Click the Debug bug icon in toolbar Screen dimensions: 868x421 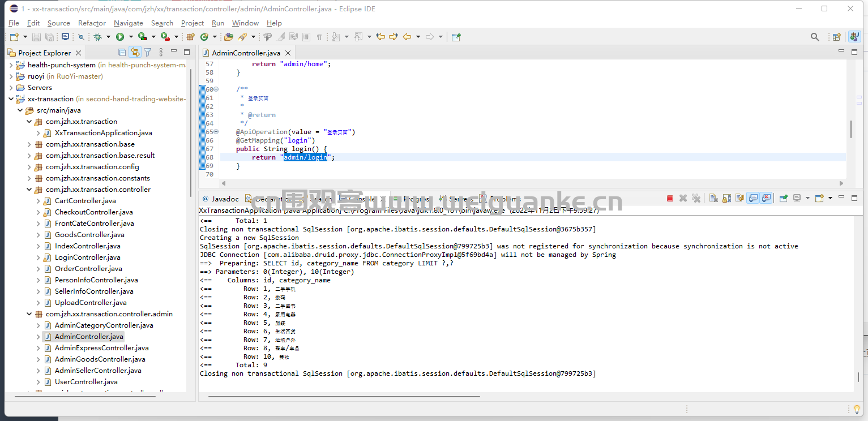[x=98, y=37]
